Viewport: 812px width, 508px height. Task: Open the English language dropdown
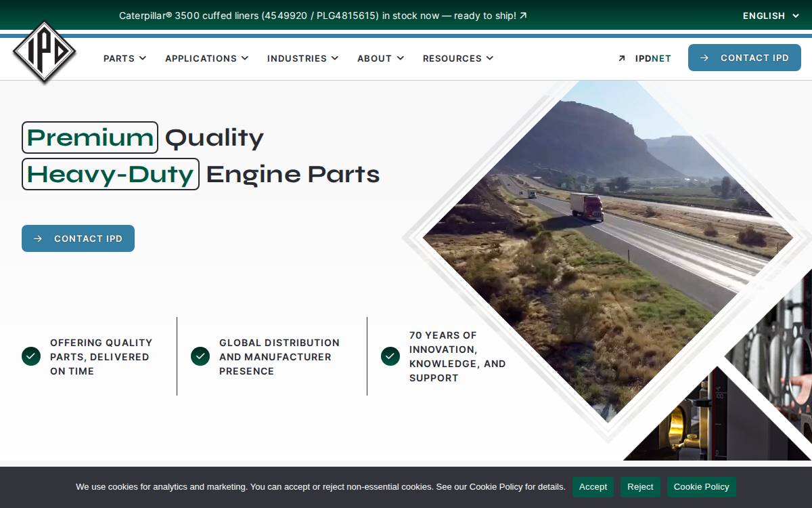point(771,16)
